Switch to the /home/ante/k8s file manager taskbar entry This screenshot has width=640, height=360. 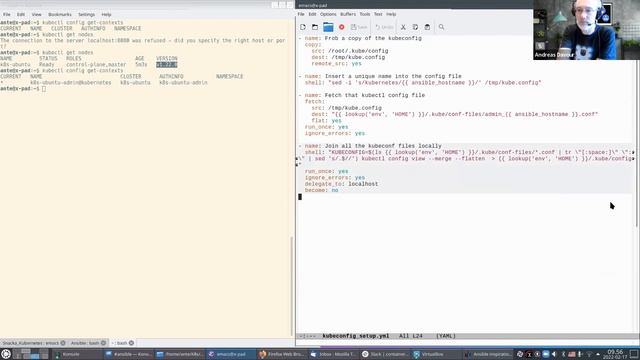pos(179,354)
